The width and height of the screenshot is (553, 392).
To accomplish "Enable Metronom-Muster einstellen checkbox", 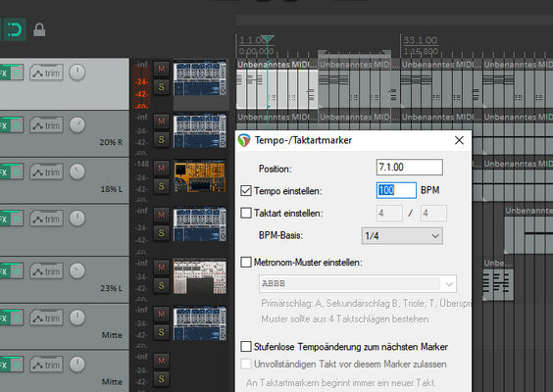I will tap(246, 263).
